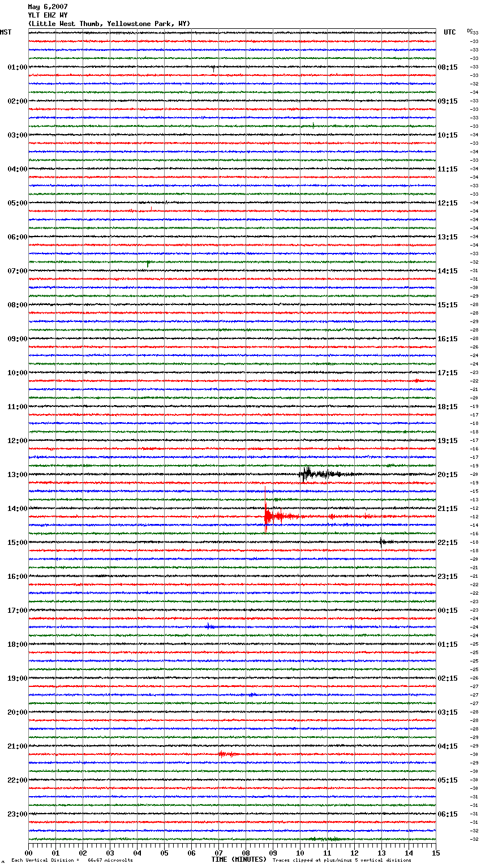The width and height of the screenshot is (481, 868).
Task: Click the "23:15" UTC time label
Action: click(x=448, y=577)
